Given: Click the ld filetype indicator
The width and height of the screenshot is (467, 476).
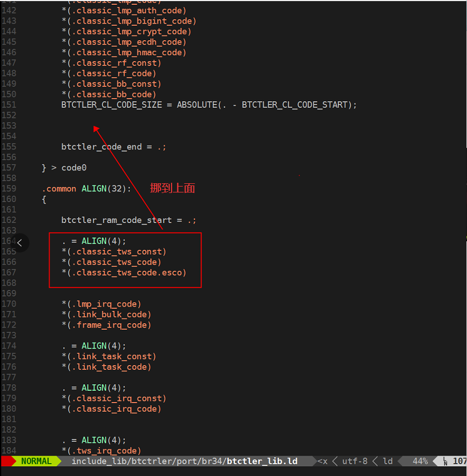Looking at the screenshot, I should point(388,461).
